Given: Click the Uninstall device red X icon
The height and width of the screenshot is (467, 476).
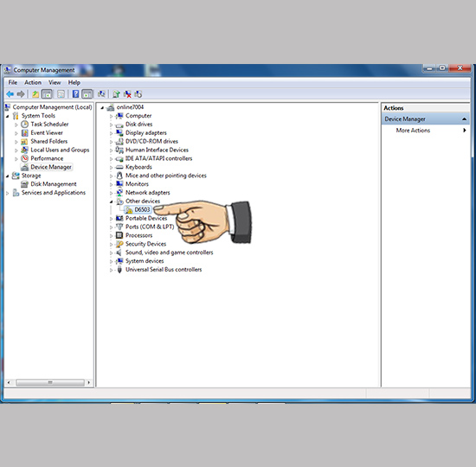Looking at the screenshot, I should pyautogui.click(x=127, y=94).
